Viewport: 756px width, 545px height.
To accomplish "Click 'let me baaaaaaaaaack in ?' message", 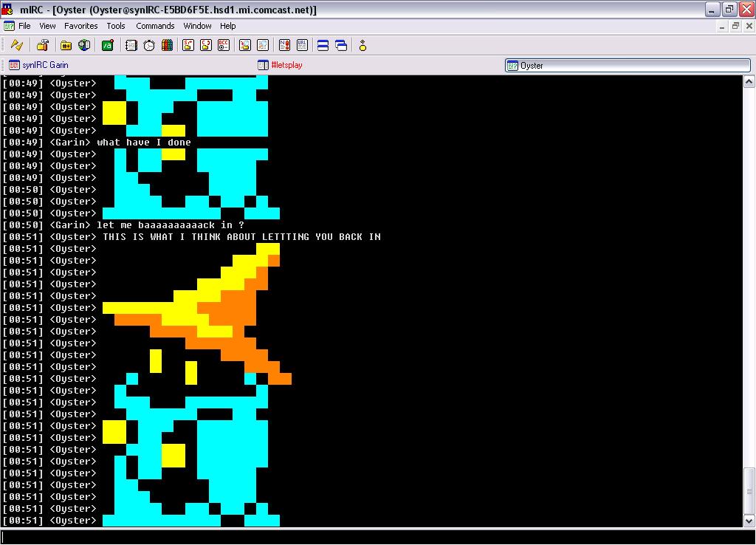I will click(x=171, y=225).
